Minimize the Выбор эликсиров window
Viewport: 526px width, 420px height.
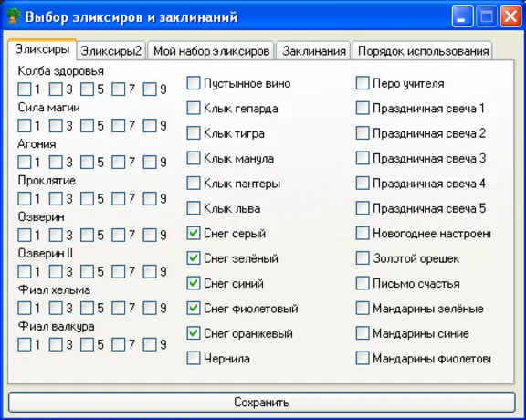pyautogui.click(x=462, y=16)
